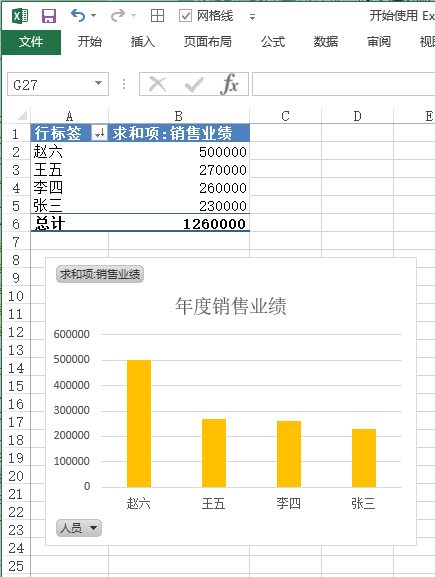Open the 行标签 filter sort dropdown
Image resolution: width=435 pixels, height=577 pixels.
(99, 133)
